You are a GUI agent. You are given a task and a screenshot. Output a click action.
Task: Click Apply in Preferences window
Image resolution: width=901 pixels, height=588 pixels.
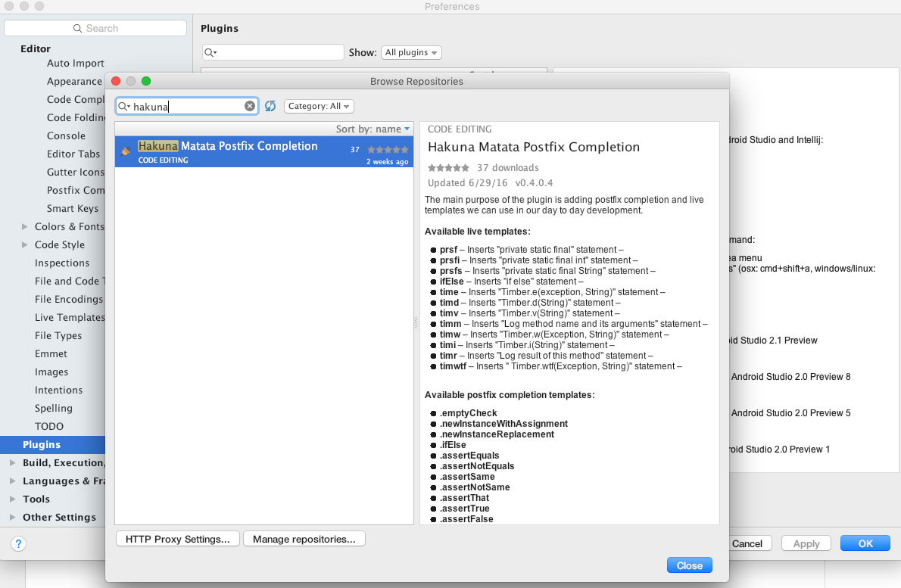pos(806,544)
